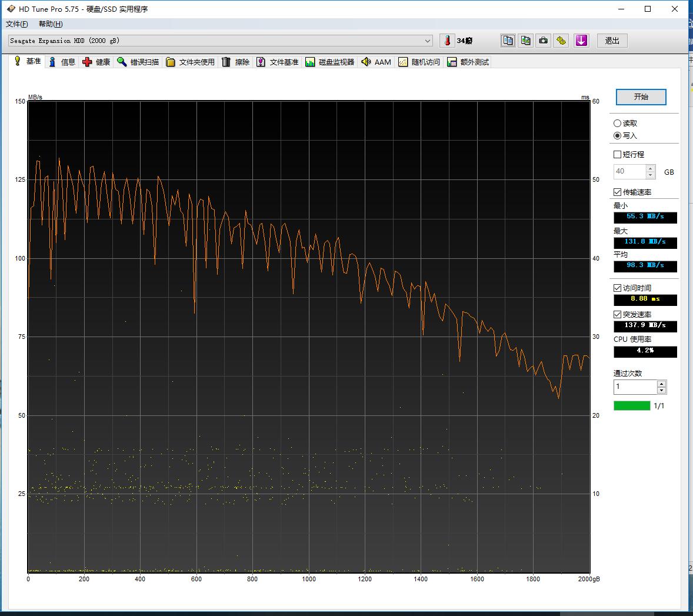Click the camera save screenshot icon

pos(544,41)
